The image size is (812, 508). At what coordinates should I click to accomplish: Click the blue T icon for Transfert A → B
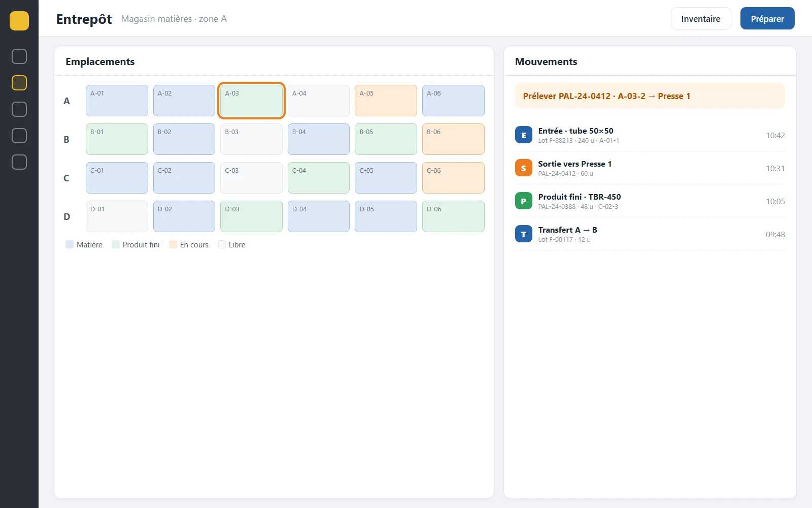click(524, 234)
